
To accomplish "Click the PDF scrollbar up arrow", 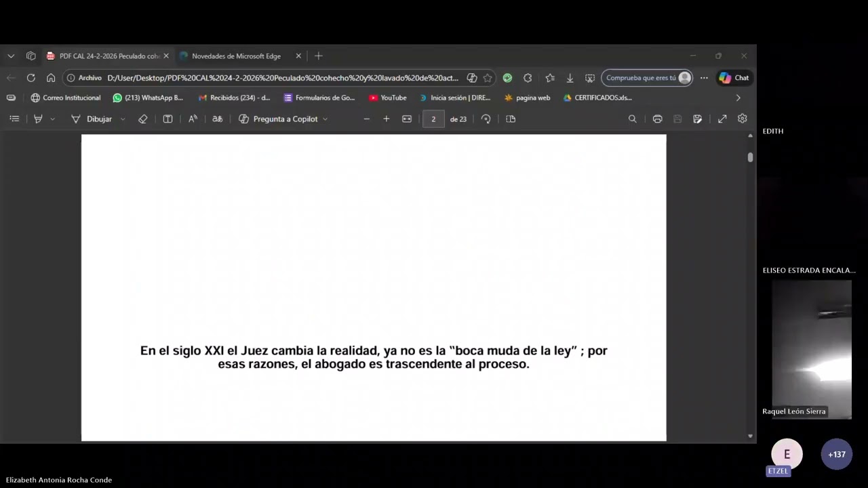I will [750, 136].
